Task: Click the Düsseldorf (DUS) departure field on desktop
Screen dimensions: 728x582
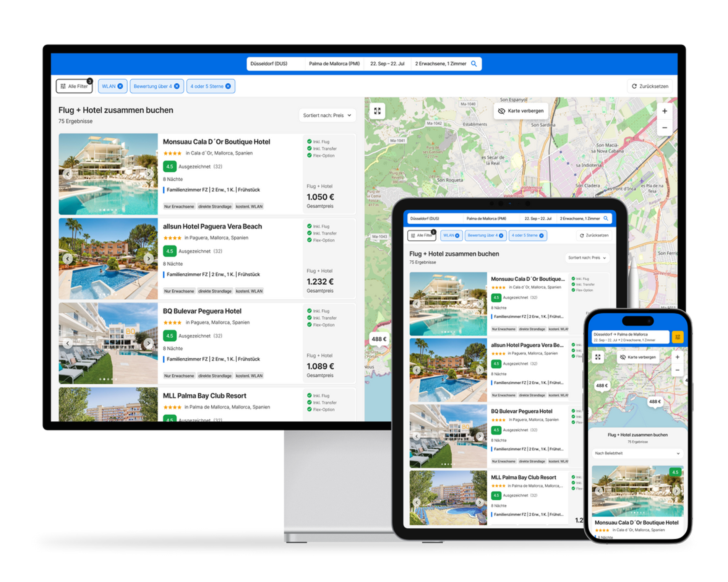Action: coord(276,63)
